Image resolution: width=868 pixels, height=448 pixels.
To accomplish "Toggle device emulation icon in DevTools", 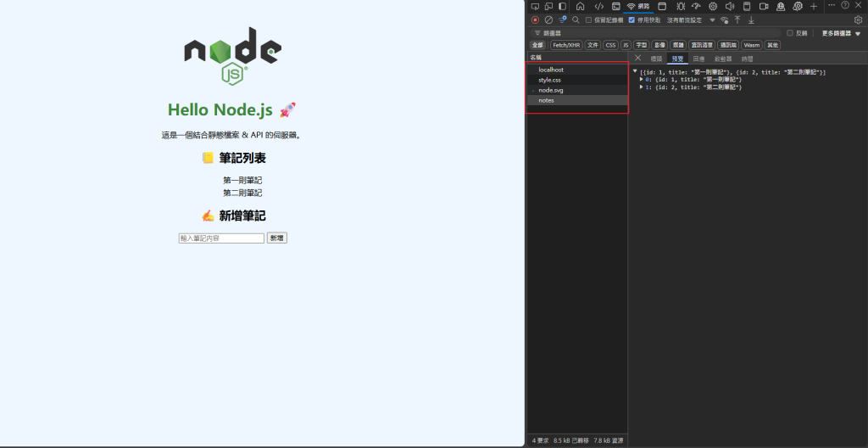I will [x=548, y=6].
